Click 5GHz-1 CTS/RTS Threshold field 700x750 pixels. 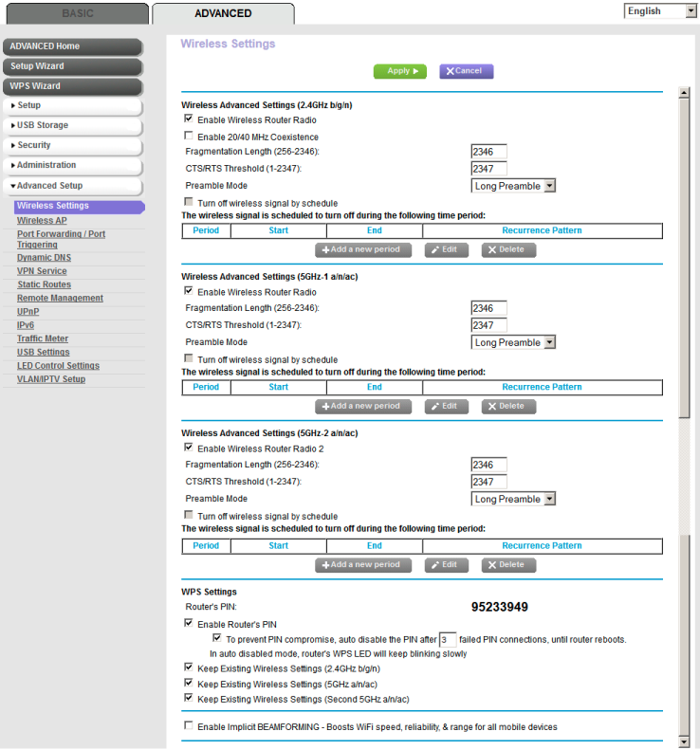pyautogui.click(x=488, y=325)
